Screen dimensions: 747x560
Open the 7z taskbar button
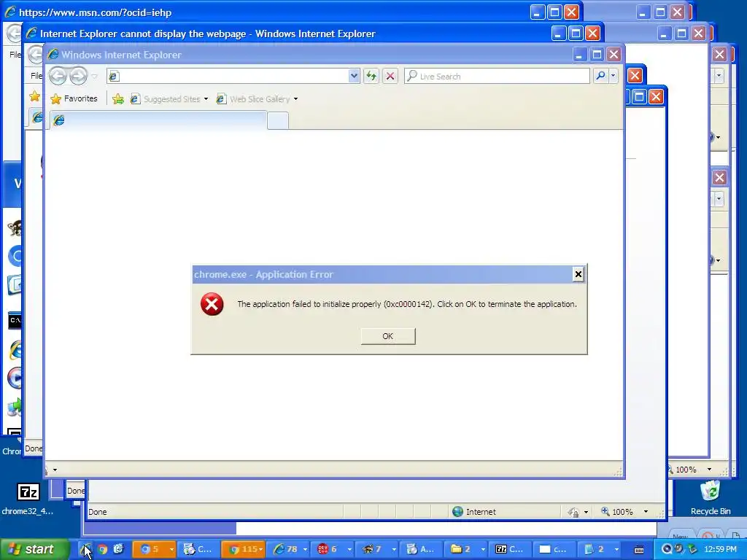pyautogui.click(x=509, y=550)
